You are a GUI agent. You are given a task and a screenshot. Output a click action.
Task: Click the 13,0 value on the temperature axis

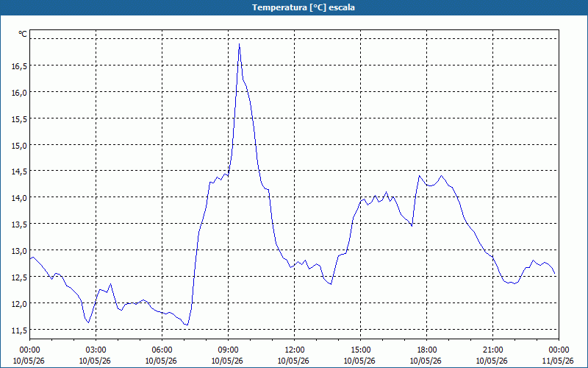click(x=19, y=250)
